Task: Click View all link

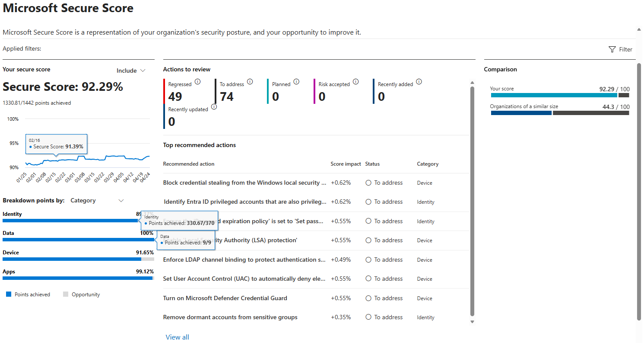Action: tap(178, 337)
